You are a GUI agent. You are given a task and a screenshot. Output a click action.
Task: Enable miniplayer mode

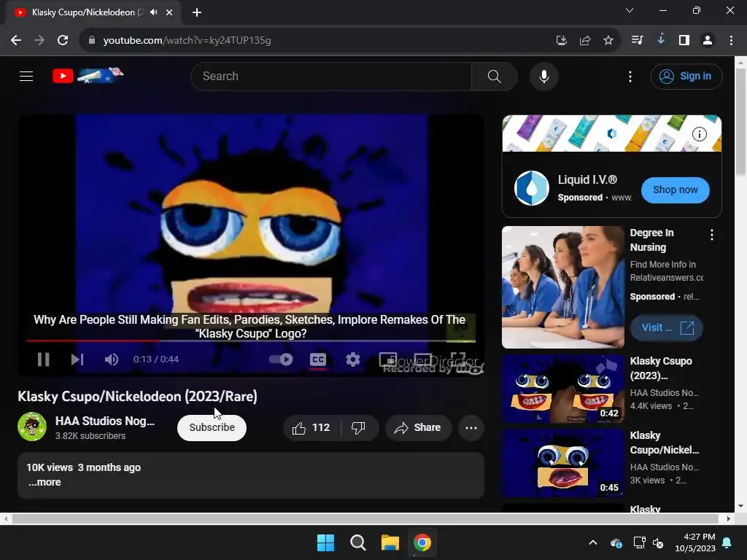coord(388,359)
